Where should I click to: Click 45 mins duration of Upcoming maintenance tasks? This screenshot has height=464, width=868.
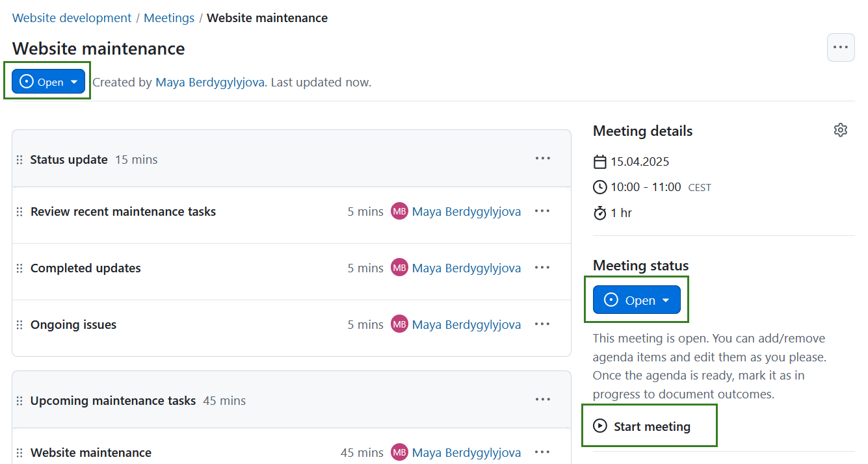(x=224, y=400)
